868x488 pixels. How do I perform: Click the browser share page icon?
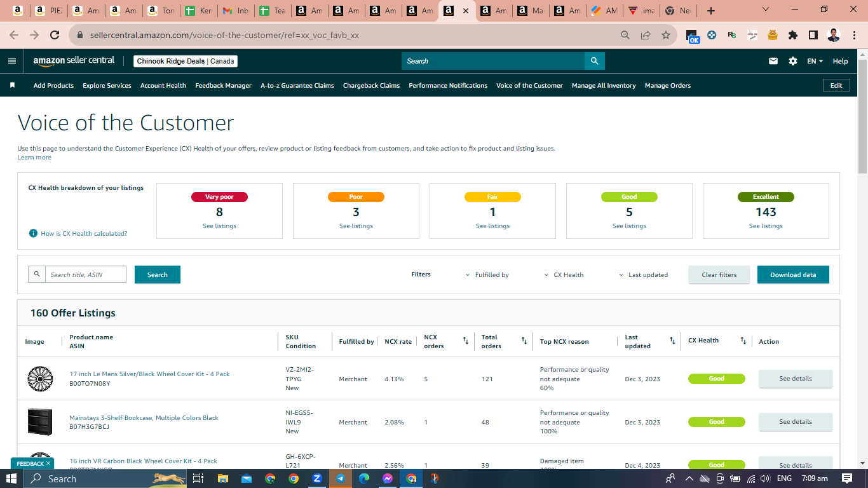click(646, 35)
